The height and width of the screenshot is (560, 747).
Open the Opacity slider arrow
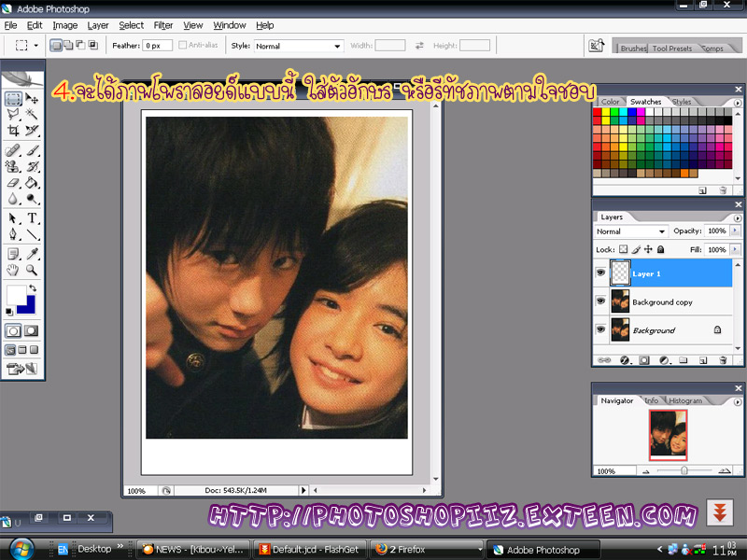click(x=735, y=231)
